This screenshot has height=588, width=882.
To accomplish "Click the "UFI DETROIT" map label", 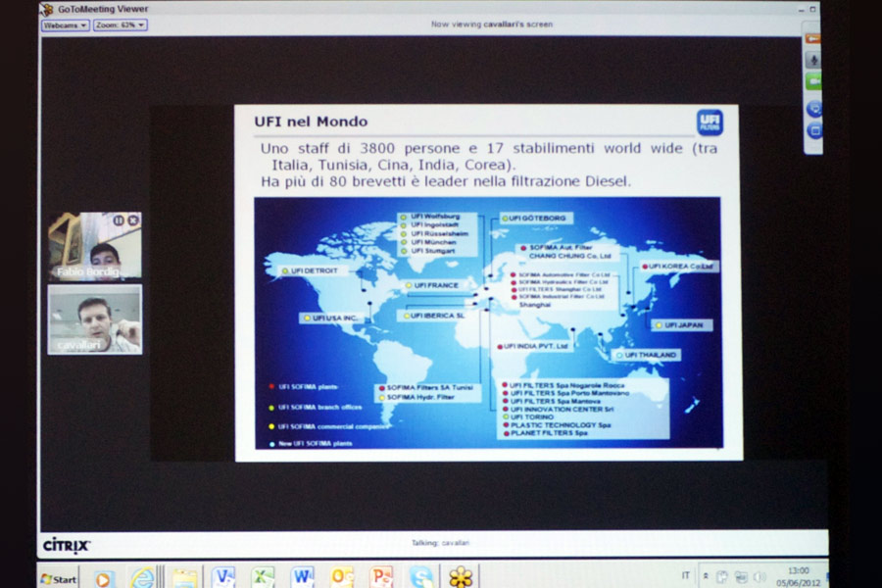I will [x=315, y=270].
